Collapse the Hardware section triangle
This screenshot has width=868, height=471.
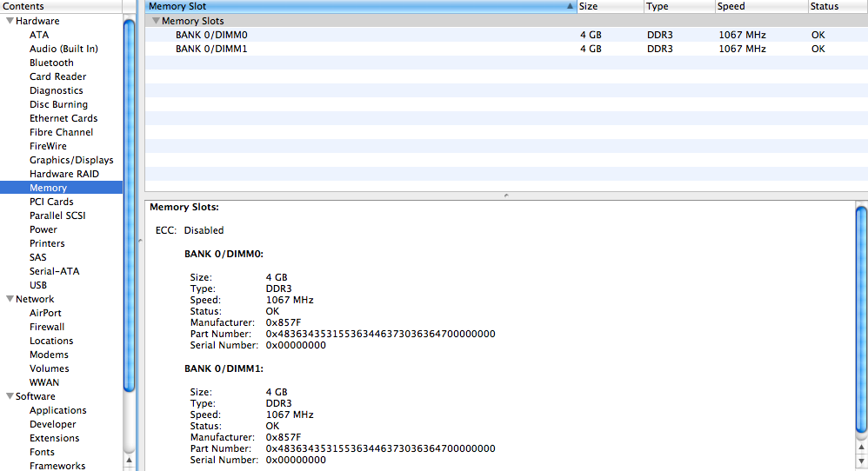10,21
